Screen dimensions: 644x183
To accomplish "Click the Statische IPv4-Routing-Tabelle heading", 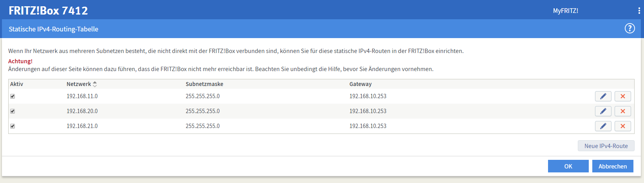I will click(54, 29).
